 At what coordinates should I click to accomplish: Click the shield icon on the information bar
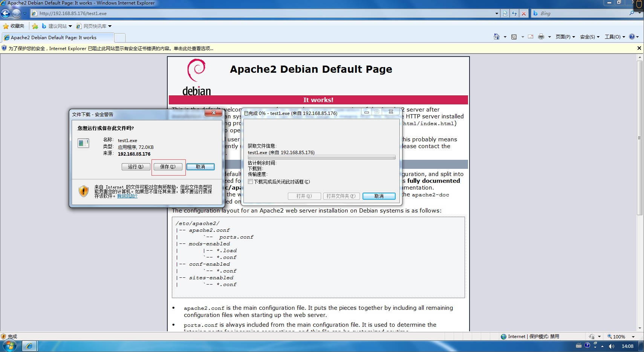click(4, 48)
